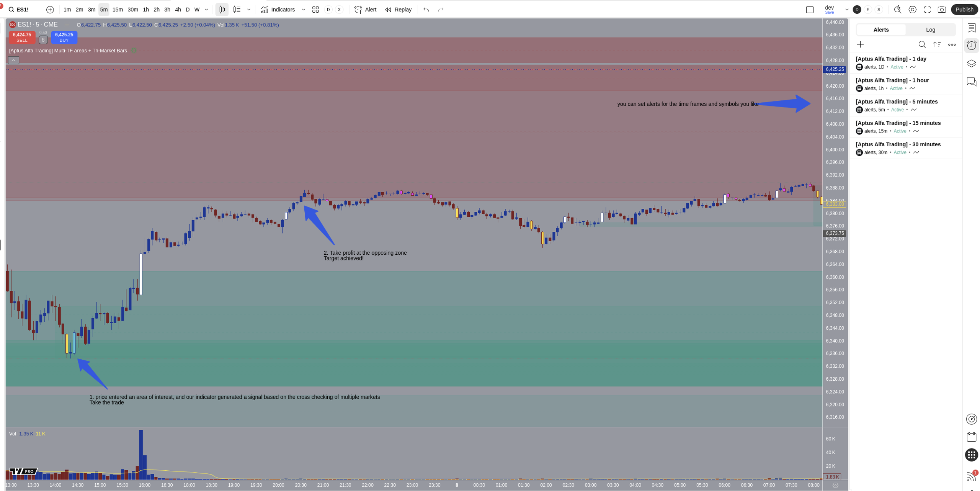Open the 5 minutes alert entry
The height and width of the screenshot is (491, 980).
905,106
